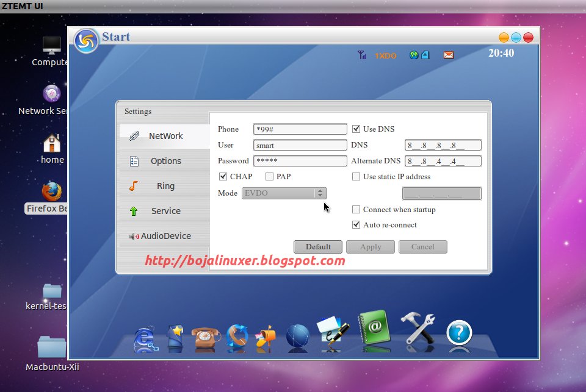Disable the Auto re-connect checkbox
Viewport: 586px width, 392px height.
coord(356,224)
